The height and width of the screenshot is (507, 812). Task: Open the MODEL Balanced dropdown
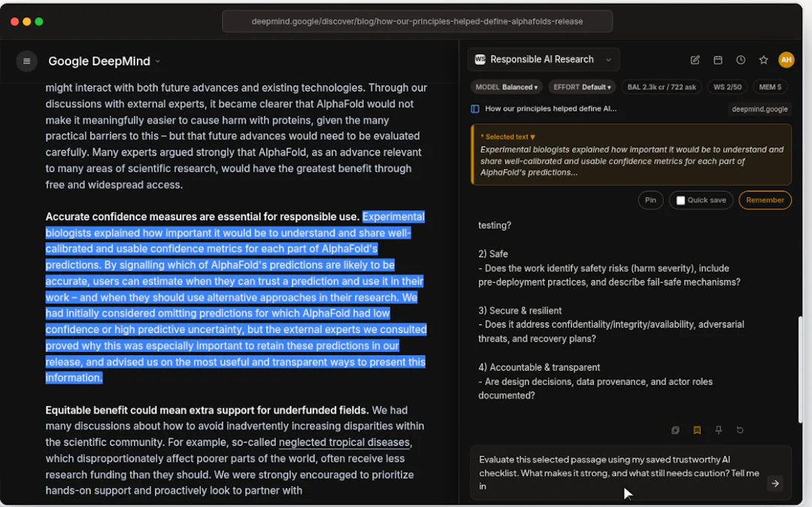click(x=507, y=87)
